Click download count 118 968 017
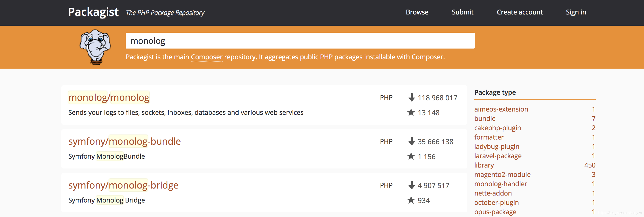This screenshot has width=644, height=217. (437, 98)
